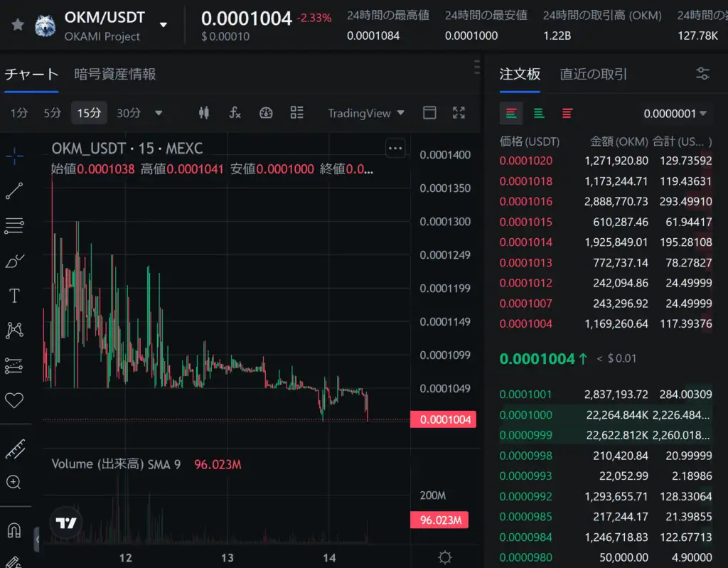Viewport: 728px width, 568px height.
Task: Click bid price 0.0000999
Action: coord(525,435)
